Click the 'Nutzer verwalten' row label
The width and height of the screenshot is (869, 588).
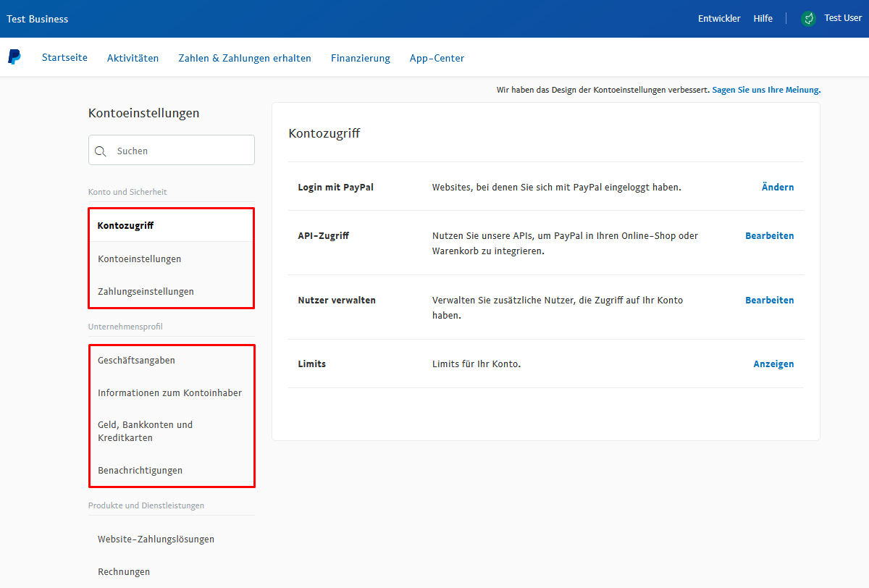(337, 300)
